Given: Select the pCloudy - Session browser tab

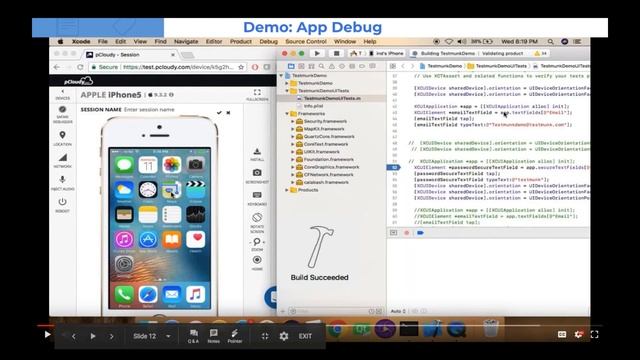Looking at the screenshot, I should [130, 54].
